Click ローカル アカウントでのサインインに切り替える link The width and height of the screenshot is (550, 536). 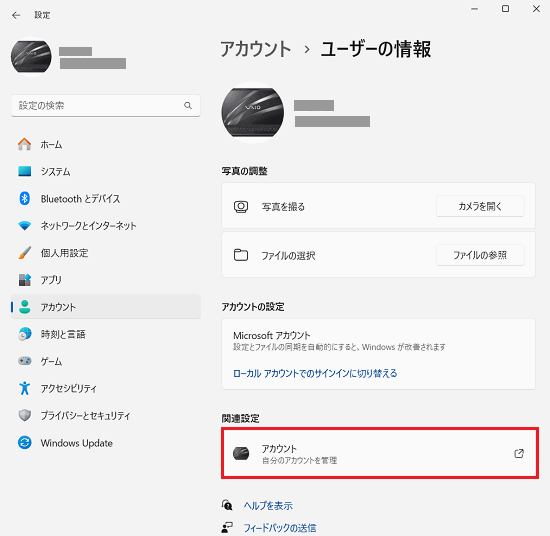point(315,373)
